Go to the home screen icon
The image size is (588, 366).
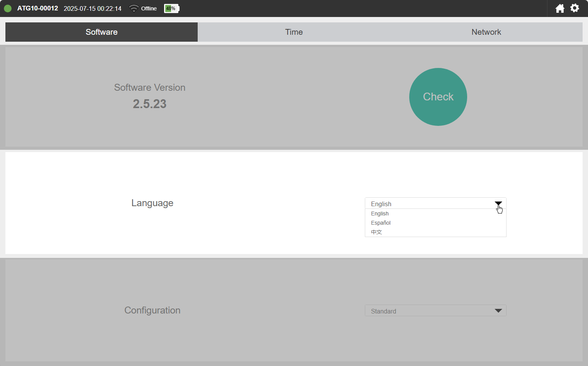click(560, 8)
